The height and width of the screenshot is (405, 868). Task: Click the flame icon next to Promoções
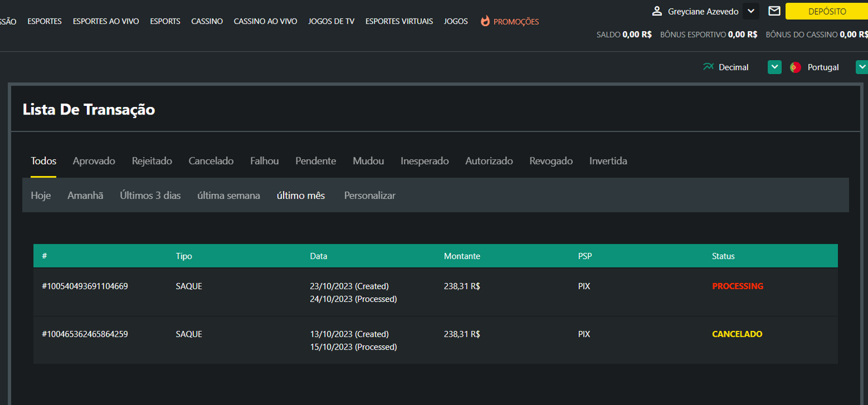pyautogui.click(x=485, y=21)
